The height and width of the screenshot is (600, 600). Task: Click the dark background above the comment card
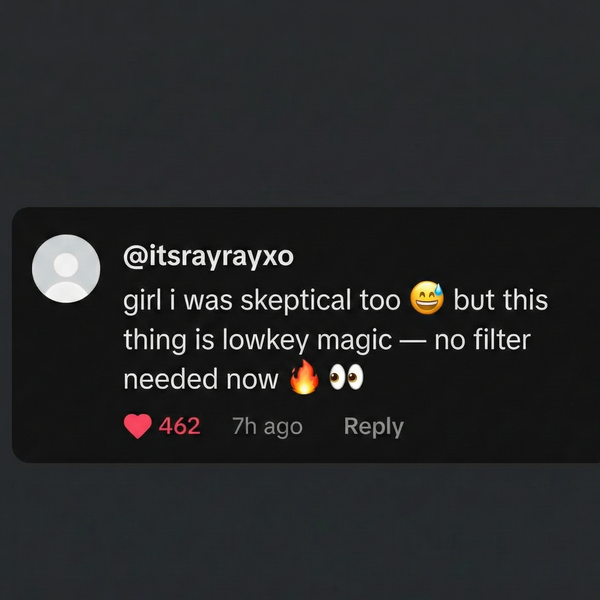(x=300, y=100)
